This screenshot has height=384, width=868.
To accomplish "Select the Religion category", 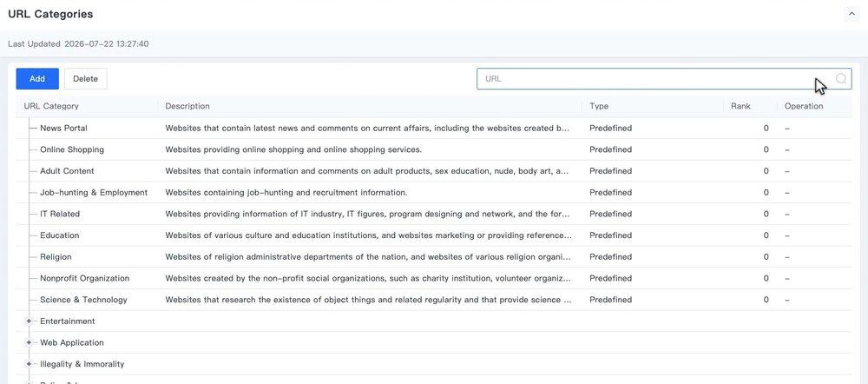I will [x=56, y=257].
